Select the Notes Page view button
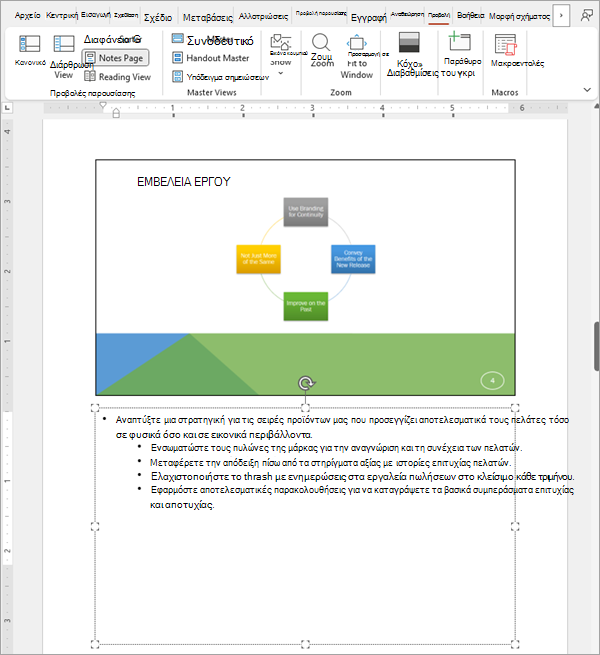The width and height of the screenshot is (600, 655). (x=115, y=58)
